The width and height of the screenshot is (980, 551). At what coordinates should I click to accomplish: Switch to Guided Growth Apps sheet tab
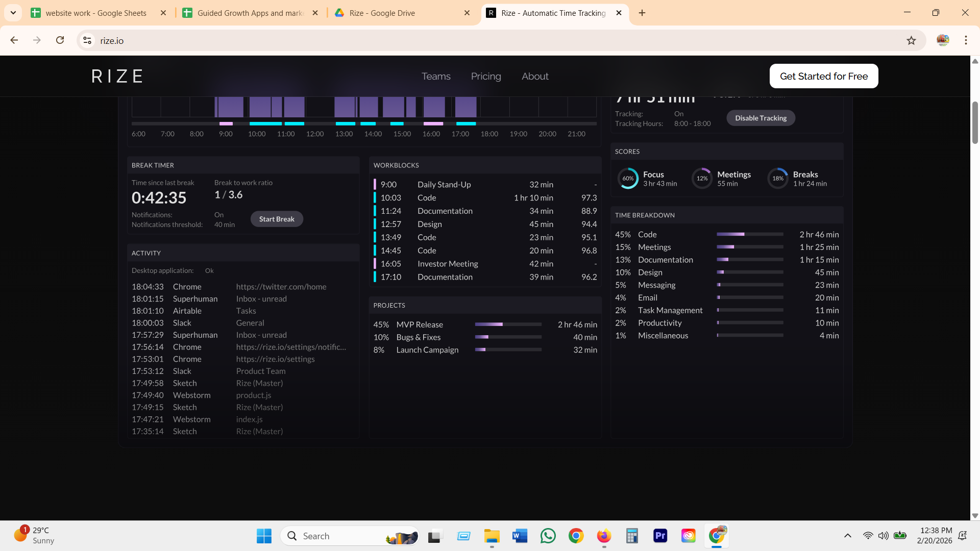(x=250, y=13)
